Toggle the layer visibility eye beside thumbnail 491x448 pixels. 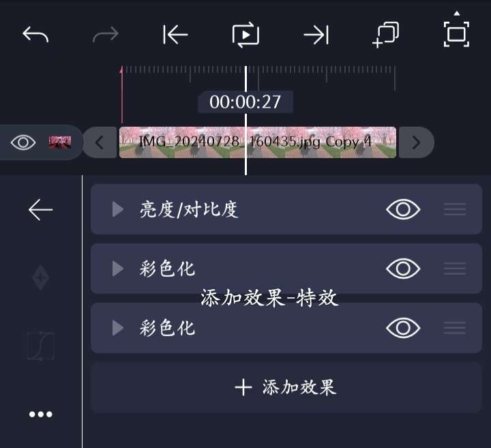pyautogui.click(x=23, y=143)
